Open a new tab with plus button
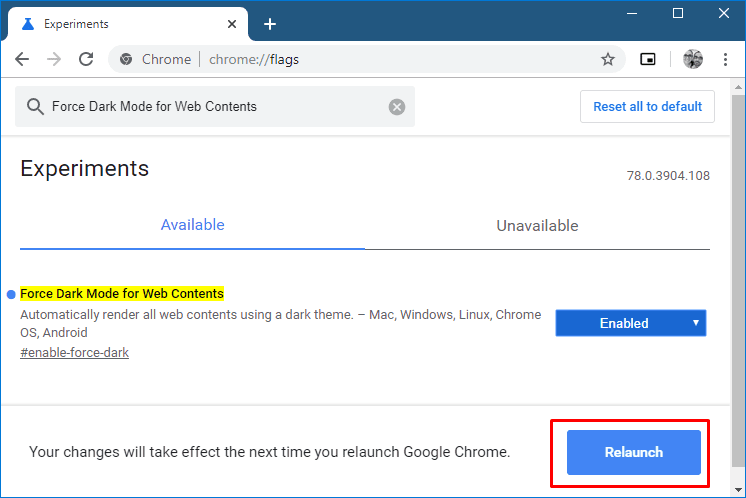This screenshot has height=498, width=746. pos(269,24)
